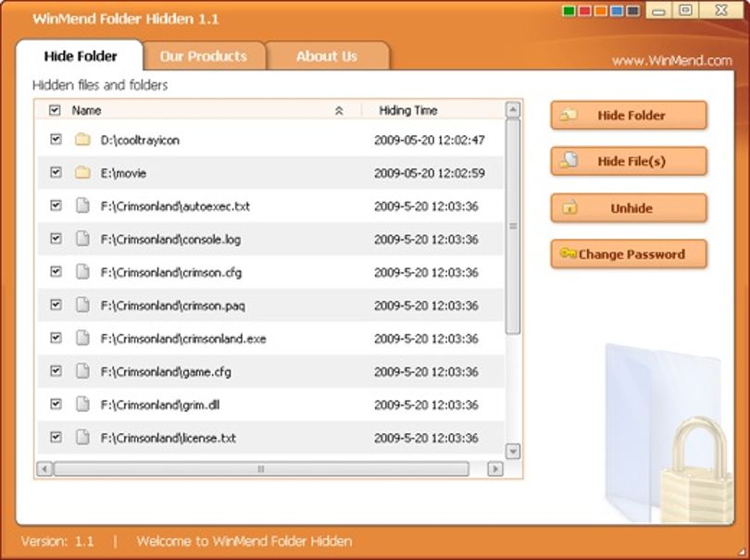750x560 pixels.
Task: Click the folder icon on Hide Folder button
Action: point(569,115)
